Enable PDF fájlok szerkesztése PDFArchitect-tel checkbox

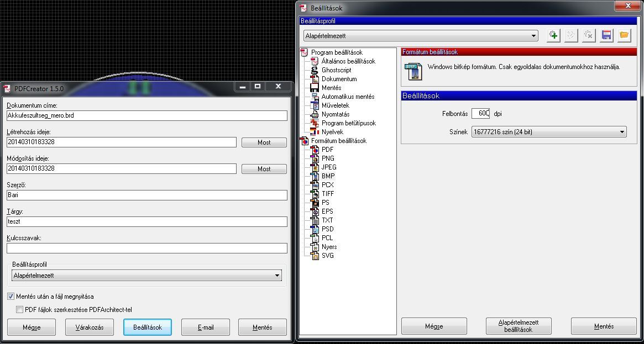coord(19,310)
